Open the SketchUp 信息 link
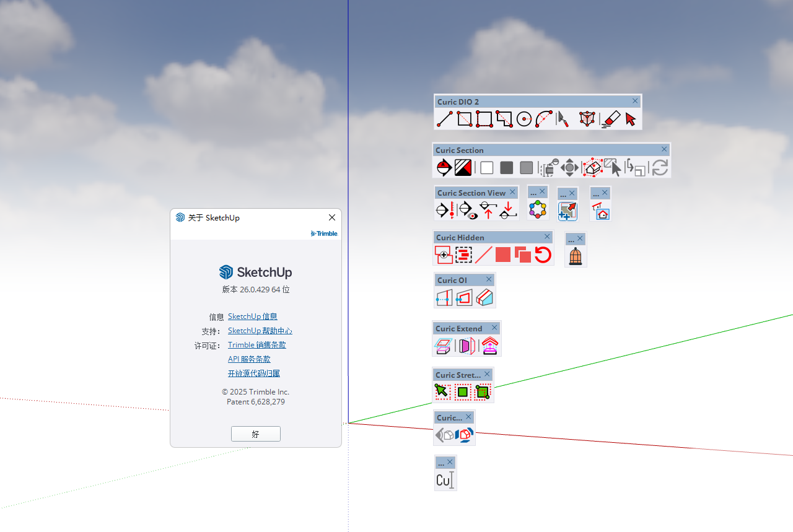 pyautogui.click(x=252, y=316)
